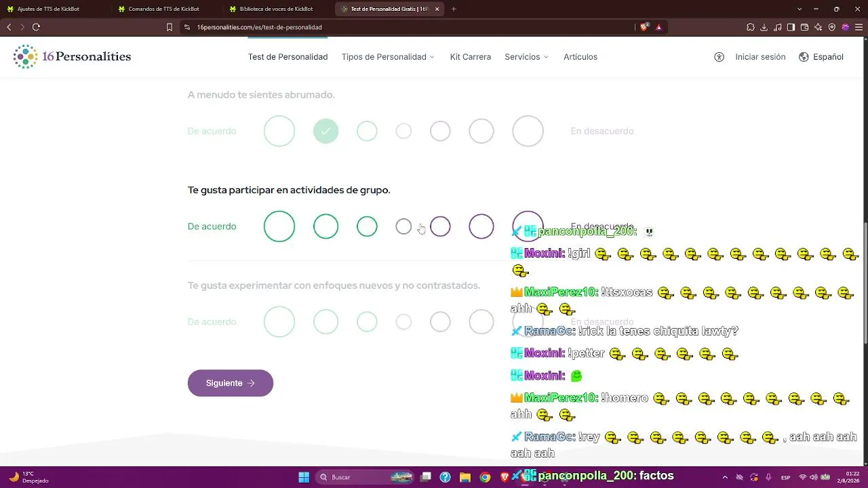Open the Windows Start menu

click(304, 477)
